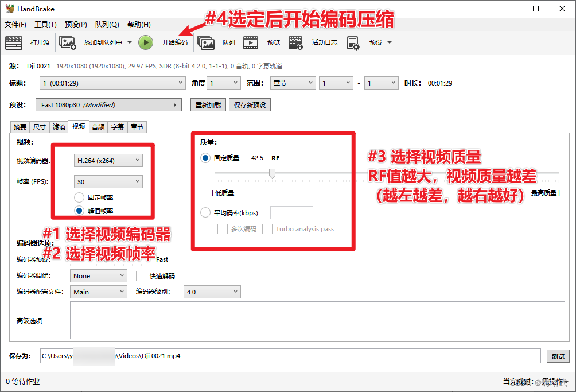Open the 编码器调优 None dropdown
576x392 pixels.
click(x=99, y=276)
